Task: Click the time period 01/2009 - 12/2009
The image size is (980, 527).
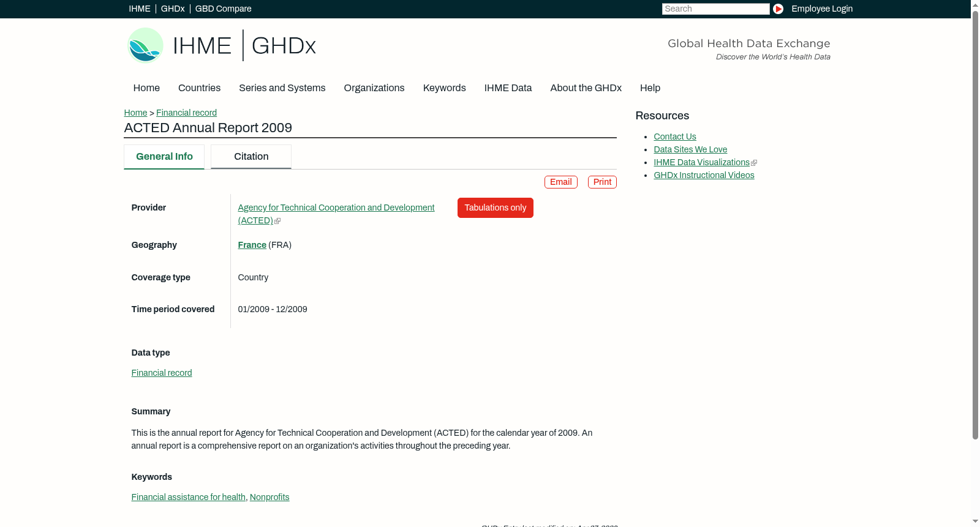Action: (x=273, y=309)
